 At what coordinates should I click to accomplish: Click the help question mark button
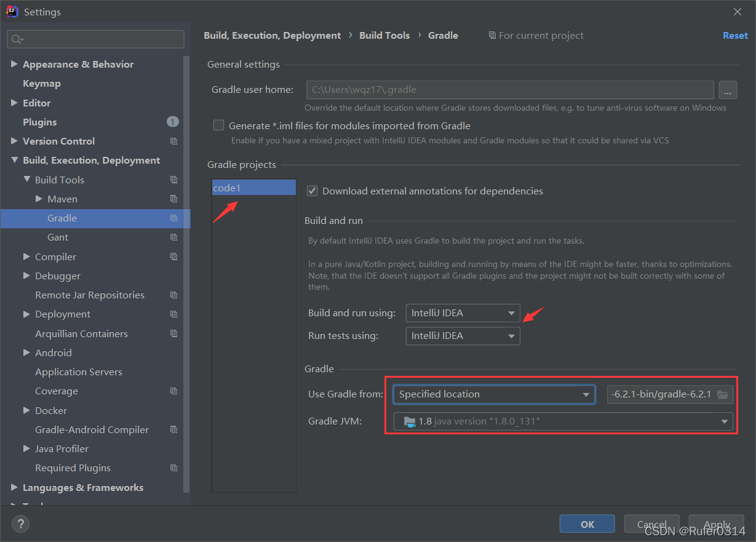(x=20, y=524)
